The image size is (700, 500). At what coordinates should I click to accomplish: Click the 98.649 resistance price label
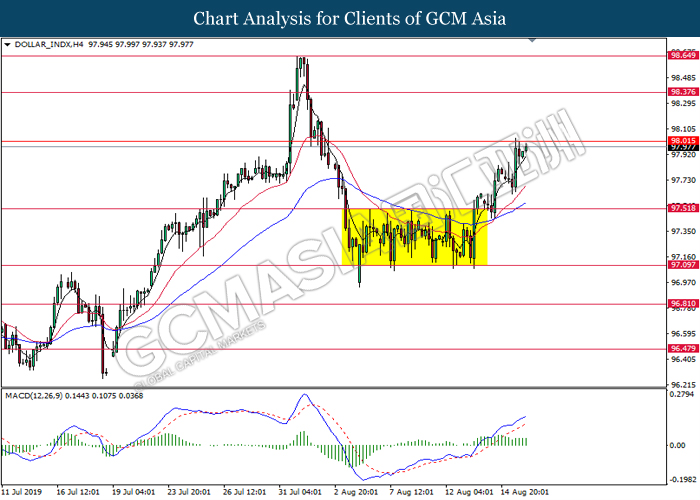[x=683, y=55]
